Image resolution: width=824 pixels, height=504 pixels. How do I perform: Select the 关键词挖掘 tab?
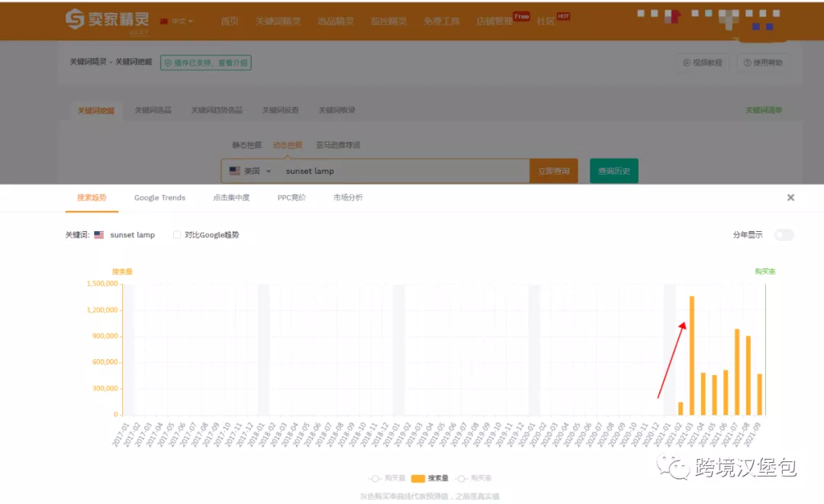tap(96, 111)
